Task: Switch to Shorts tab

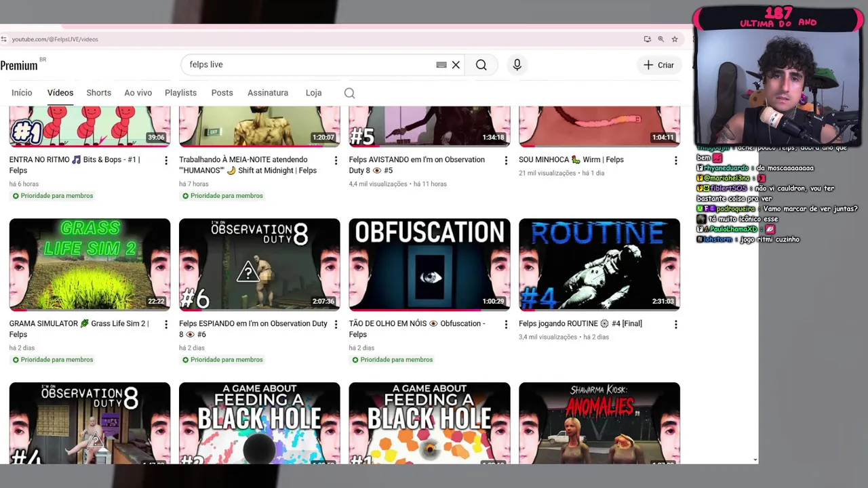Action: 98,93
